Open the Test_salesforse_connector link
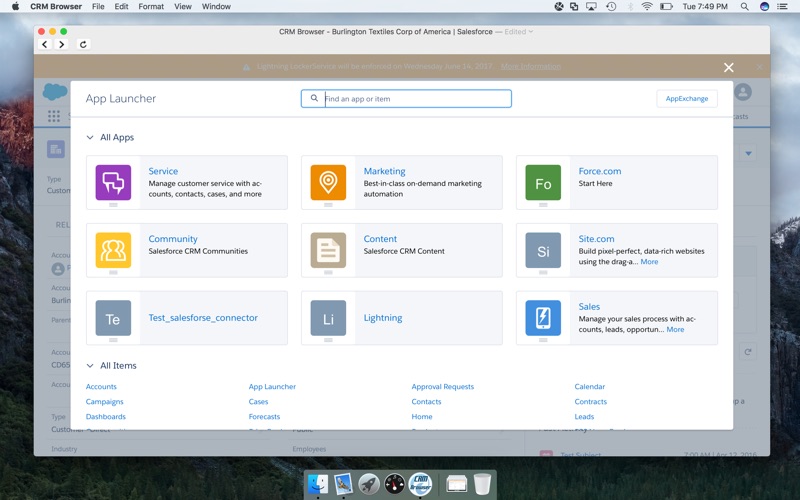800x500 pixels. tap(203, 317)
